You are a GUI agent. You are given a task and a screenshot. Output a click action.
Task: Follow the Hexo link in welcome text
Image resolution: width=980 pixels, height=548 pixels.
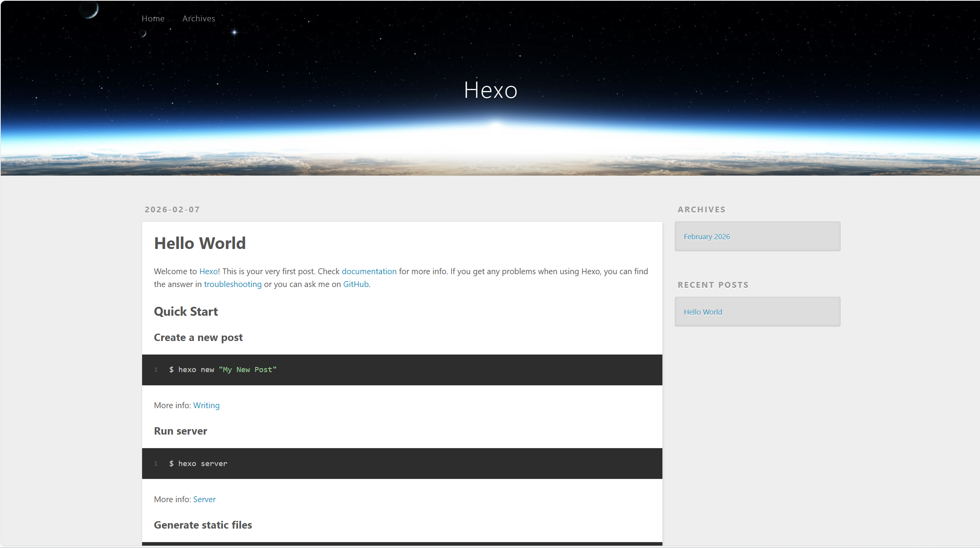209,271
